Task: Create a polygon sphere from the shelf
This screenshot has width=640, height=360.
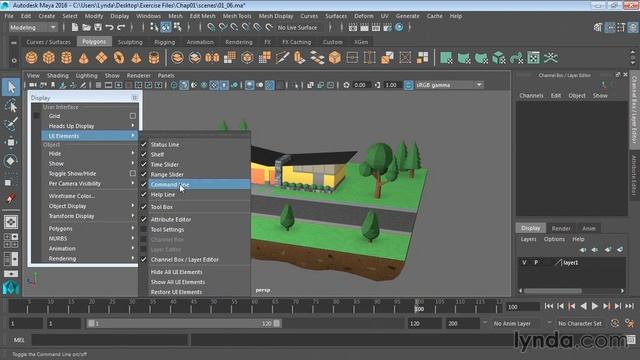Action: (x=31, y=58)
